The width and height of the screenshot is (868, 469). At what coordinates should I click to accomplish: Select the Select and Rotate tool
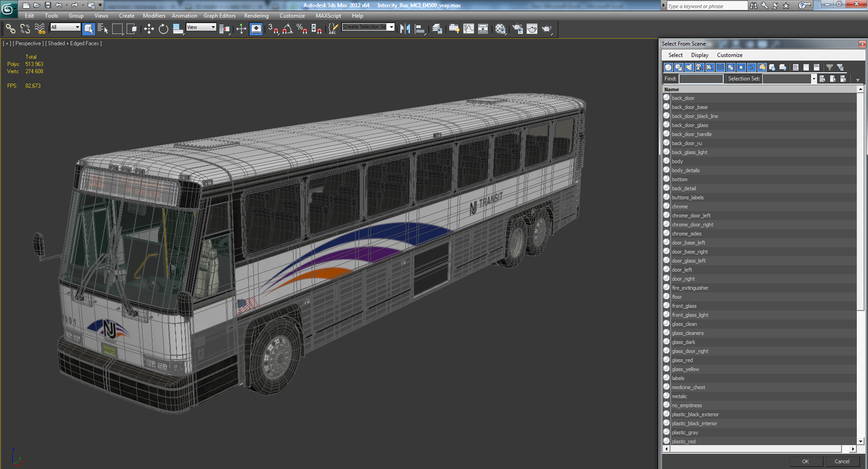163,29
